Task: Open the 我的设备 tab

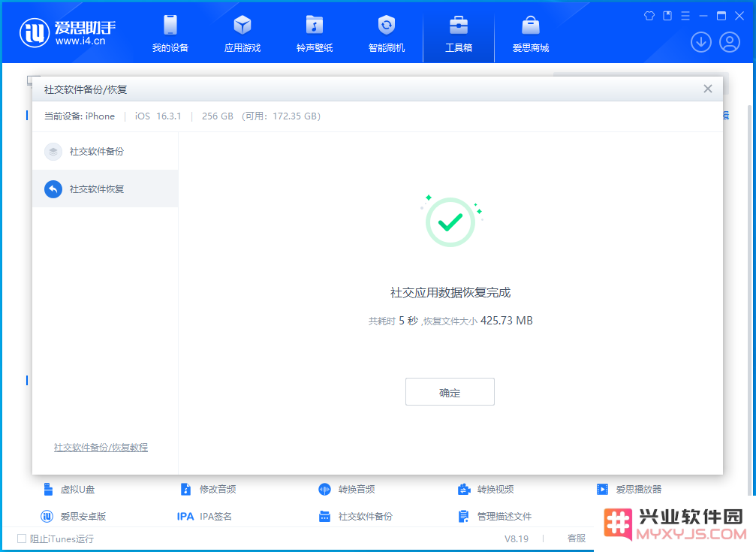Action: click(x=170, y=33)
